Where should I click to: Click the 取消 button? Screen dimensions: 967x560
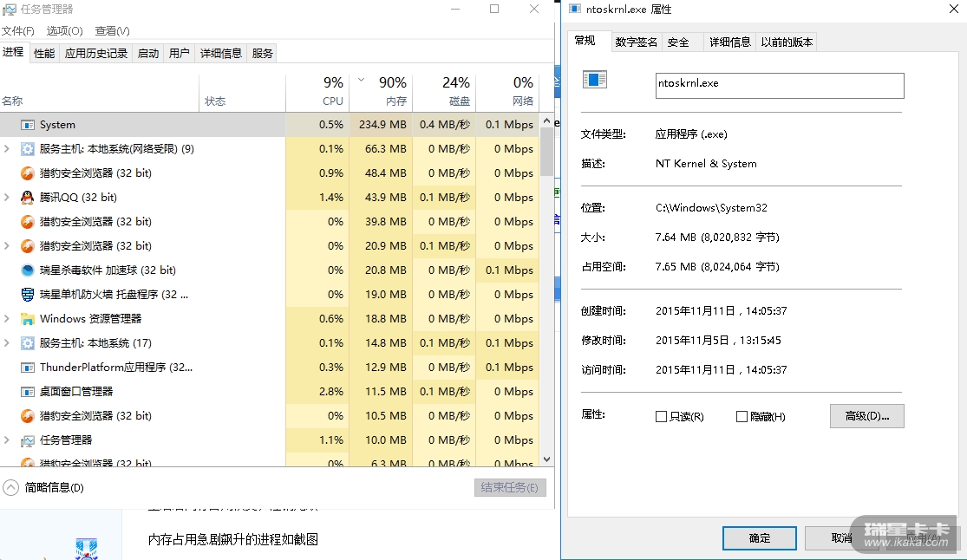tap(841, 538)
